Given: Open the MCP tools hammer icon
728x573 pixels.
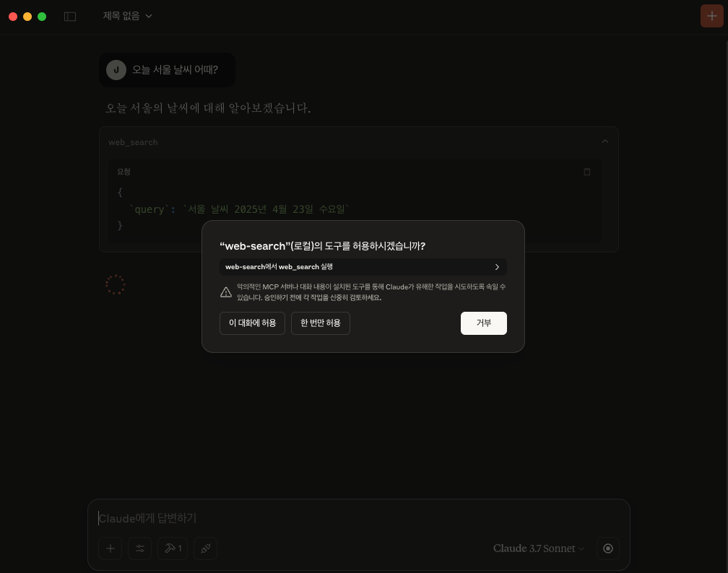Looking at the screenshot, I should click(x=173, y=548).
